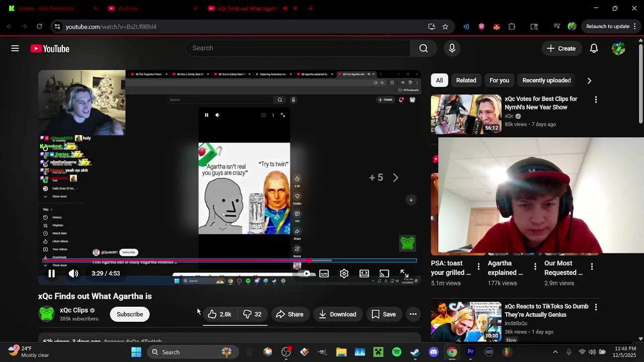Open File Explorer from the taskbar
The height and width of the screenshot is (362, 644).
point(341,352)
